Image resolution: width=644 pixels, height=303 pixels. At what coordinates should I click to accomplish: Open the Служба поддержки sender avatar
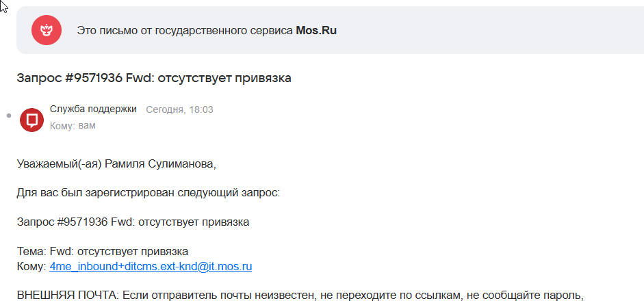31,120
